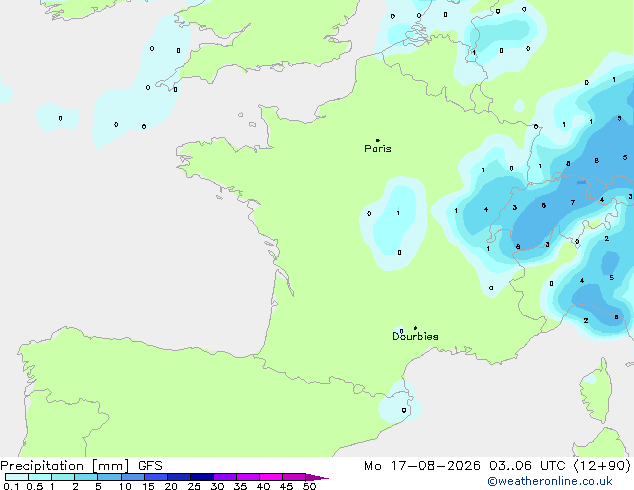Open the weatheronline.co.uk copyright link
634x490 pixels.
click(x=550, y=482)
